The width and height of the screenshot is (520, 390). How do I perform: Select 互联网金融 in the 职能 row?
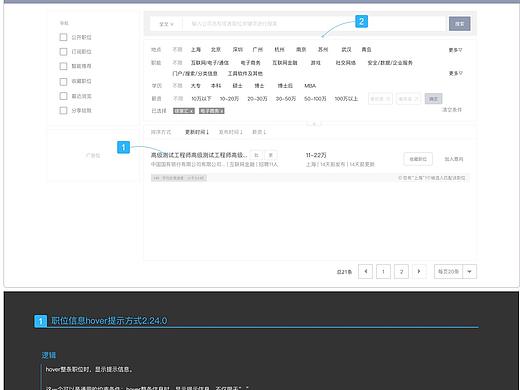[x=285, y=63]
